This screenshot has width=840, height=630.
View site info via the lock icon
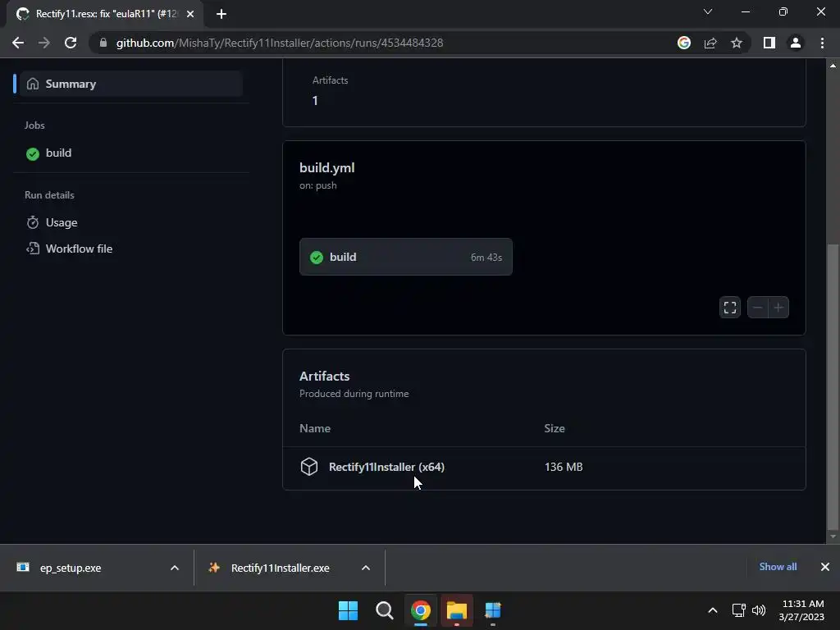tap(103, 43)
